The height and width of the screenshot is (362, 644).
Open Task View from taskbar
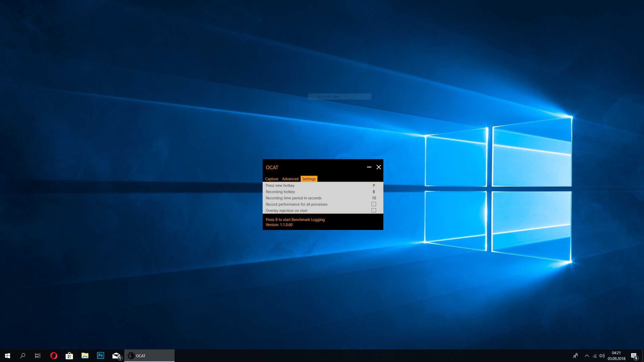(x=38, y=356)
